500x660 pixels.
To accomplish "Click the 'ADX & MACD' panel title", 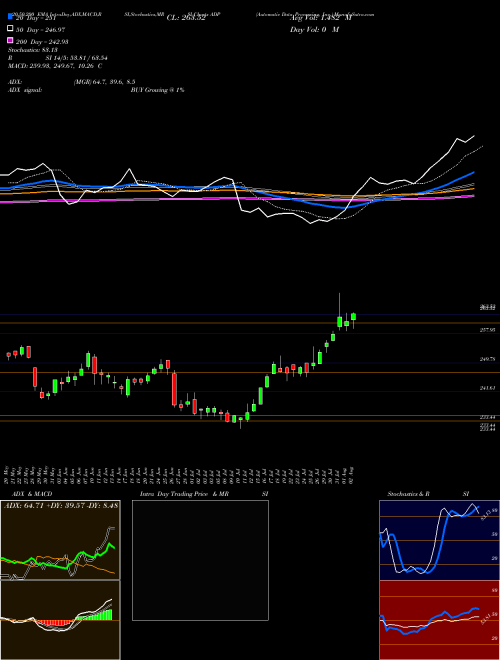I will (32, 494).
